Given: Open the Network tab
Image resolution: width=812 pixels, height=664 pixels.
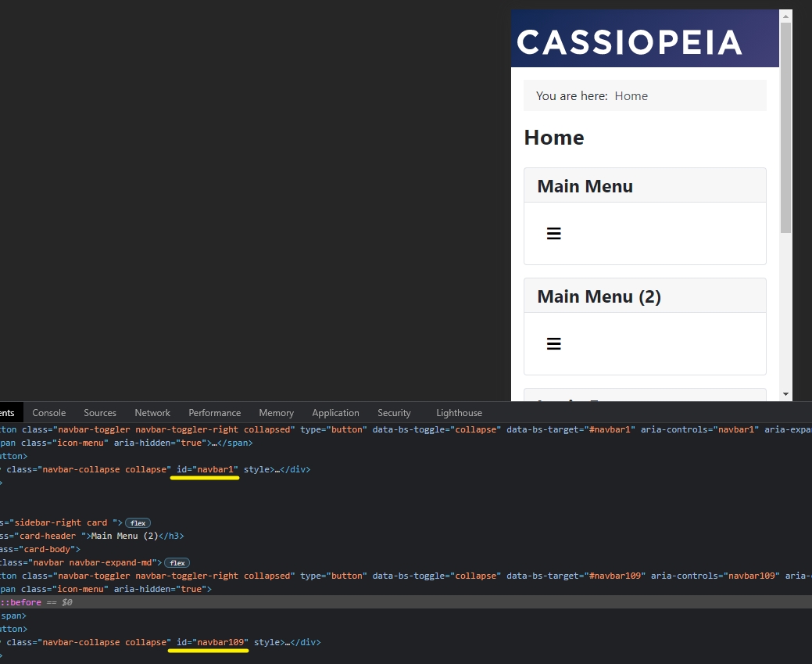Looking at the screenshot, I should 152,413.
